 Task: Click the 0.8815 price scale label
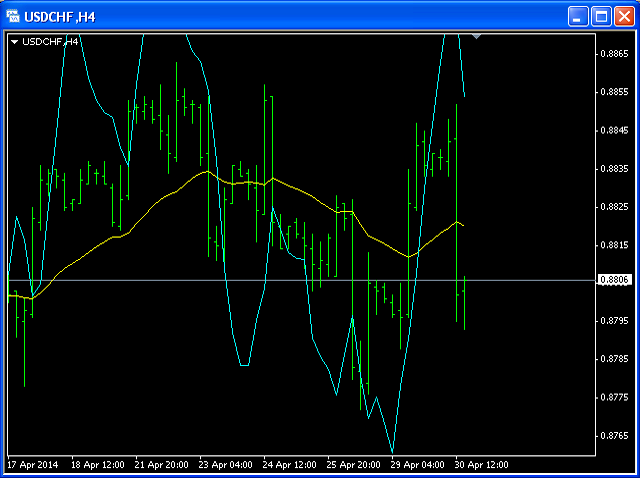tap(614, 245)
